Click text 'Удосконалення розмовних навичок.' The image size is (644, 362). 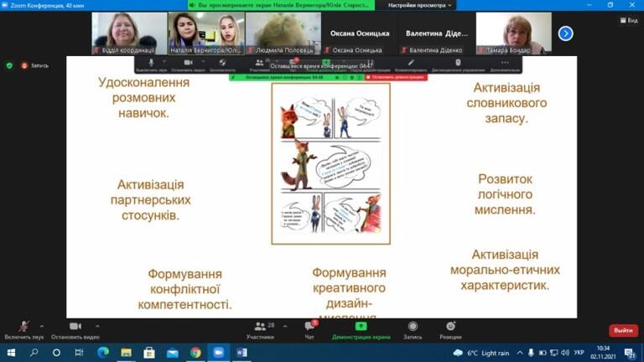point(143,98)
